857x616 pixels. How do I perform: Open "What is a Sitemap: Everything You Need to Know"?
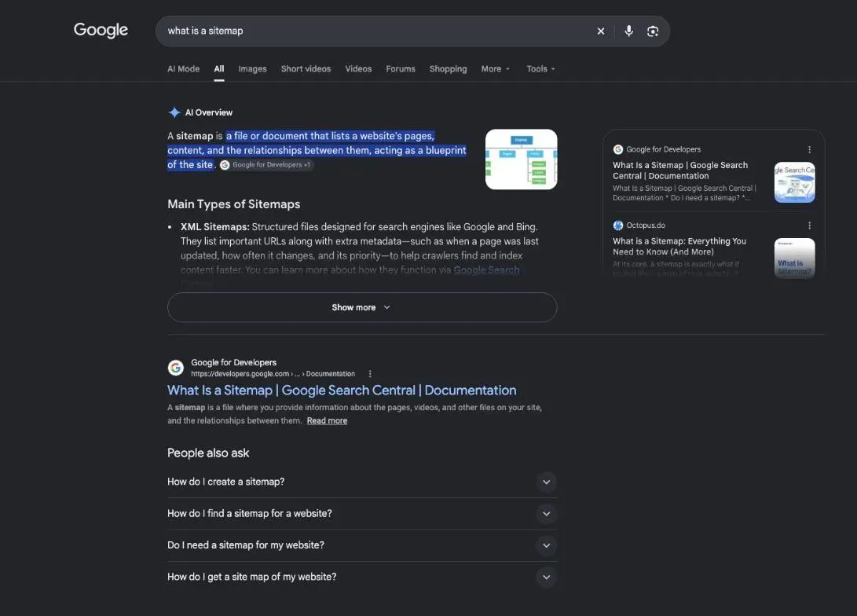679,247
